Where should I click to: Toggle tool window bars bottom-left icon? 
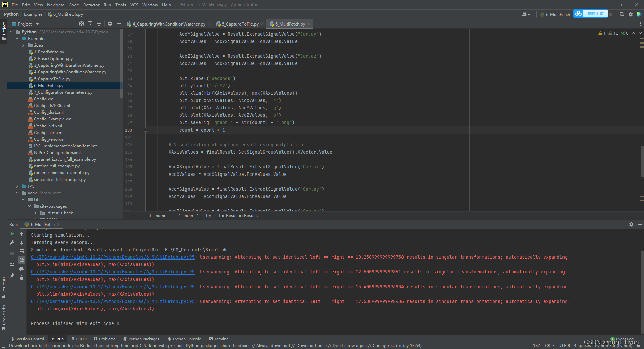click(4, 346)
